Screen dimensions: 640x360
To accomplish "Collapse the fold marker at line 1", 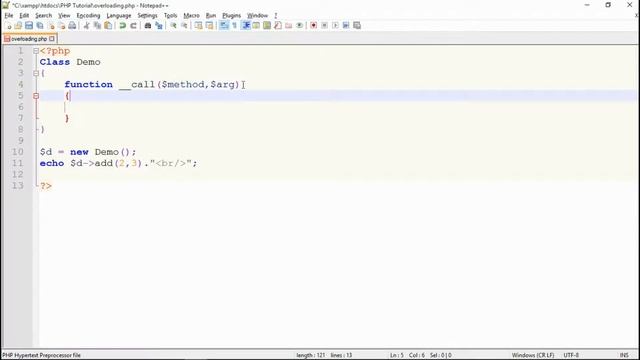I will [36, 51].
